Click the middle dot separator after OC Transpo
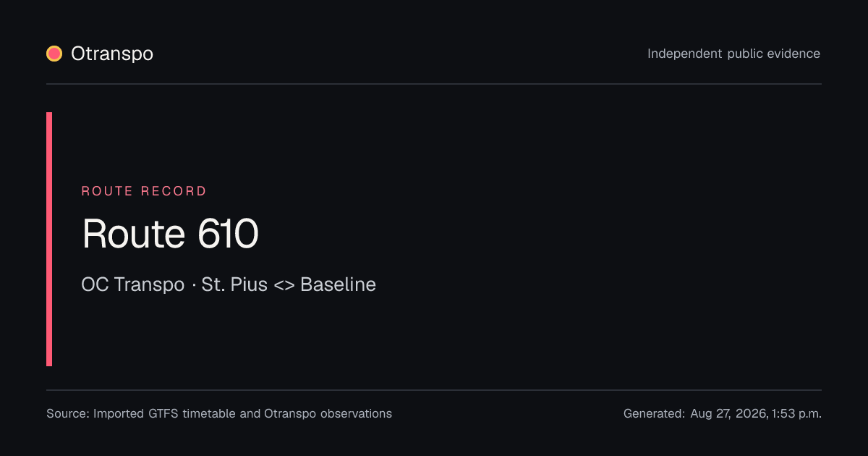 193,285
